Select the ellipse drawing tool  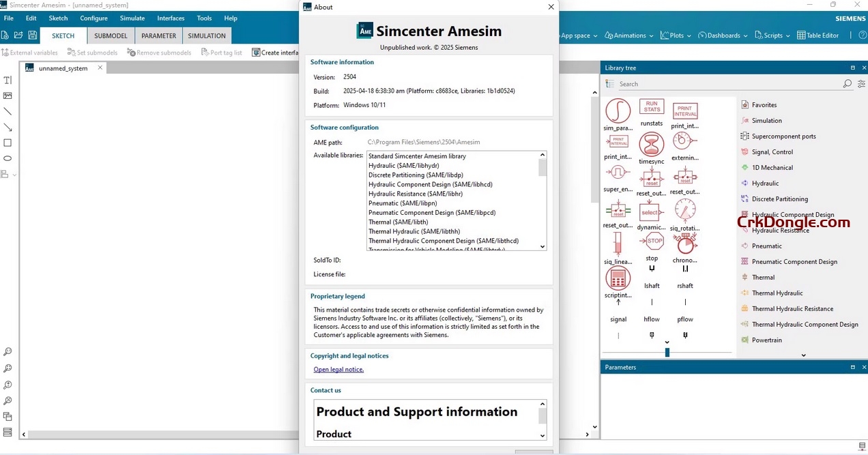pyautogui.click(x=8, y=158)
